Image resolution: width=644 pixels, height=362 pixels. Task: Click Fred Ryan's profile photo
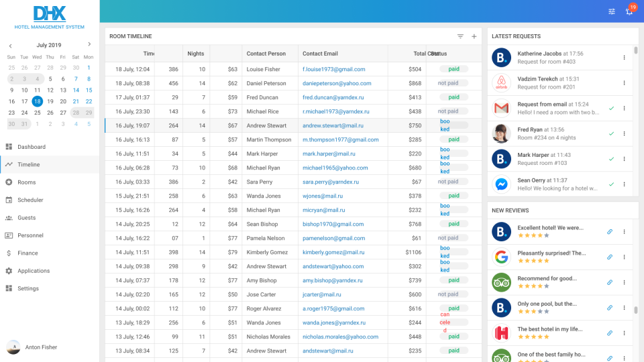coord(502,133)
